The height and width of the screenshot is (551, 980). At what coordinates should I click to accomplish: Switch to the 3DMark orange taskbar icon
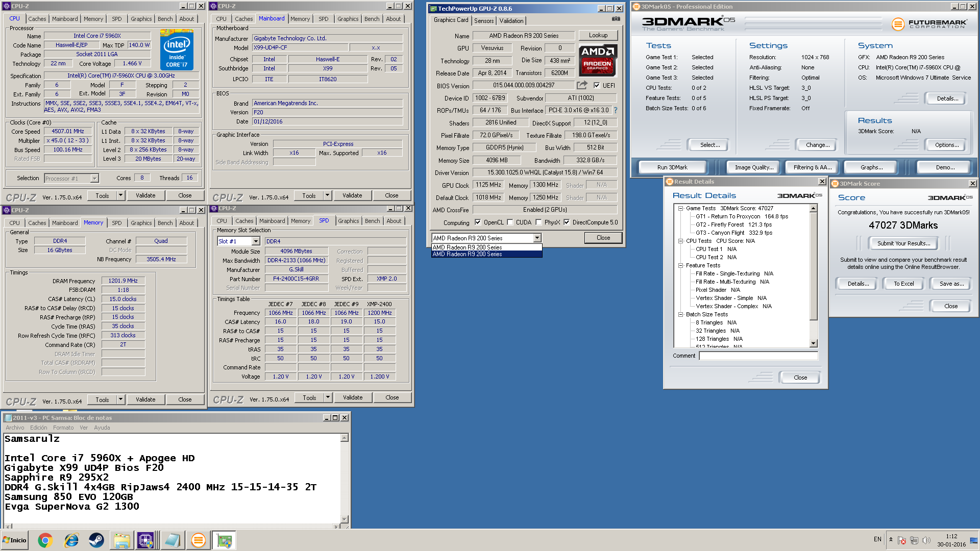(x=198, y=540)
